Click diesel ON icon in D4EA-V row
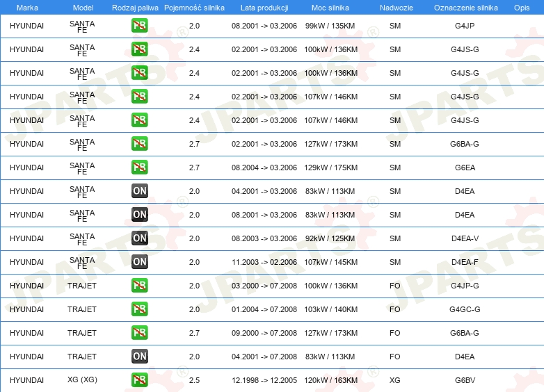Screen dimensions: 544x392 tap(140, 238)
